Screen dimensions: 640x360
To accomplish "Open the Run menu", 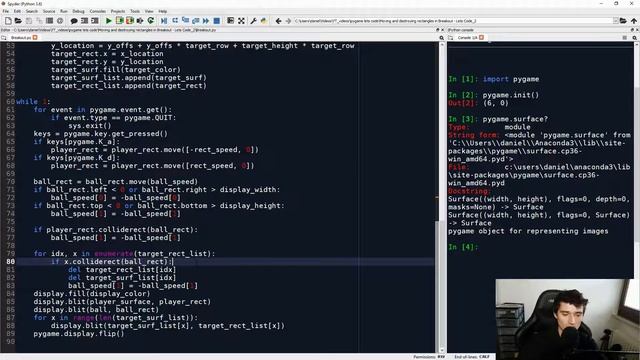I will click(x=64, y=11).
